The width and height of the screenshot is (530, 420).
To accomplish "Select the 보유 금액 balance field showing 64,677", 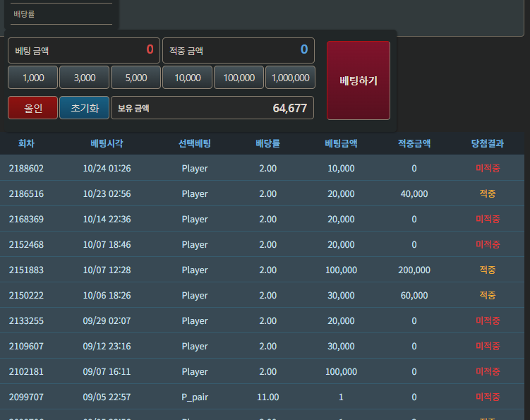I will click(x=212, y=108).
